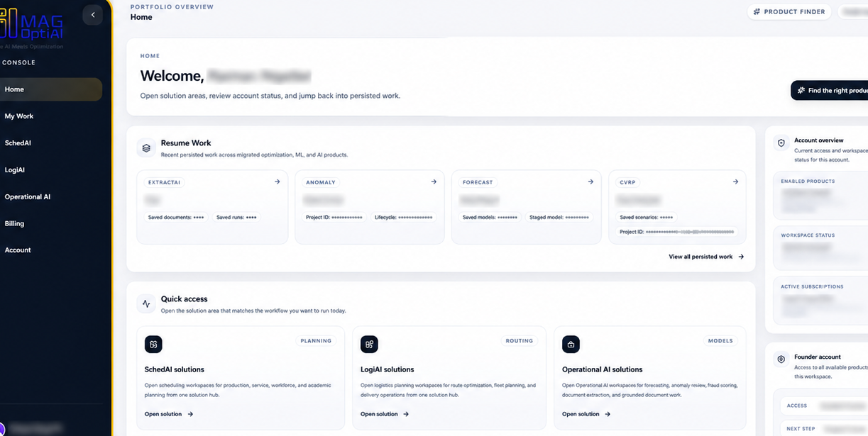Image resolution: width=868 pixels, height=436 pixels.
Task: Click the WORKSPACE STATUS label
Action: (x=808, y=235)
